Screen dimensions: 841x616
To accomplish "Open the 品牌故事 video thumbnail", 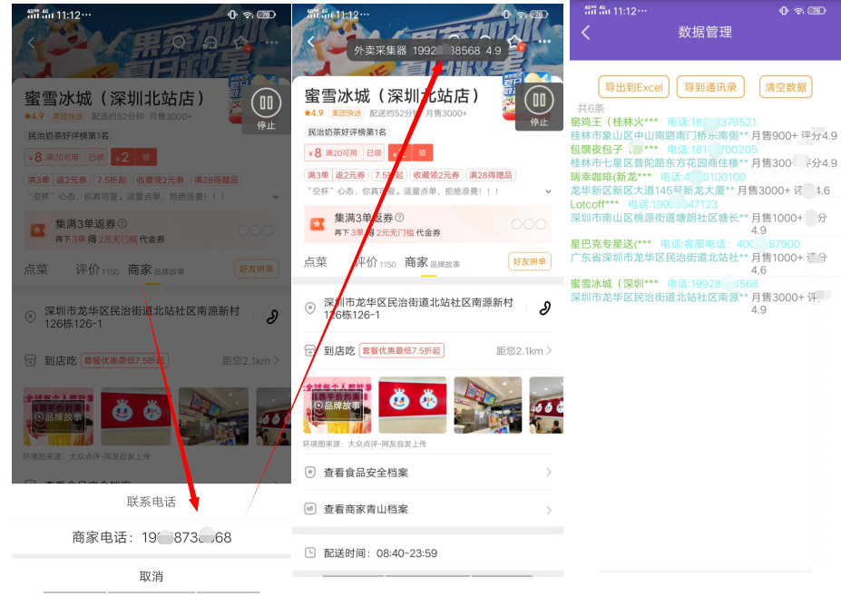I will click(x=337, y=405).
